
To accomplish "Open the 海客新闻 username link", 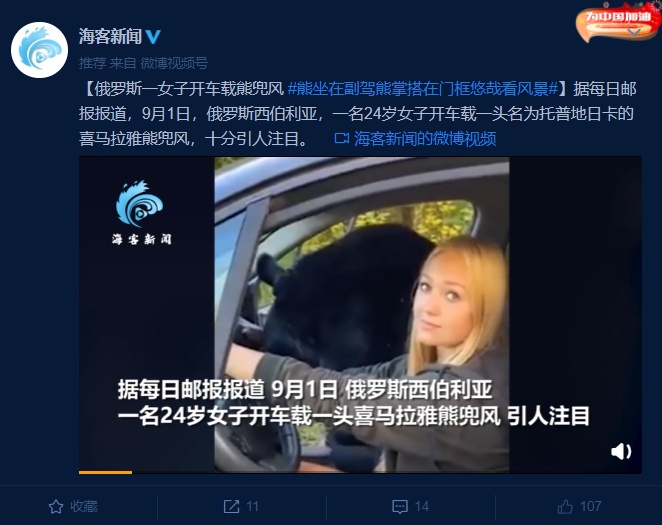I will pyautogui.click(x=111, y=37).
